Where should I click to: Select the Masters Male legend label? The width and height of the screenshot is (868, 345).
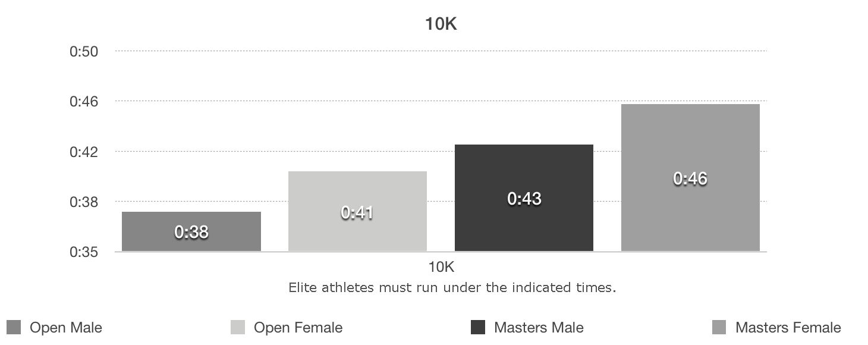pos(539,328)
